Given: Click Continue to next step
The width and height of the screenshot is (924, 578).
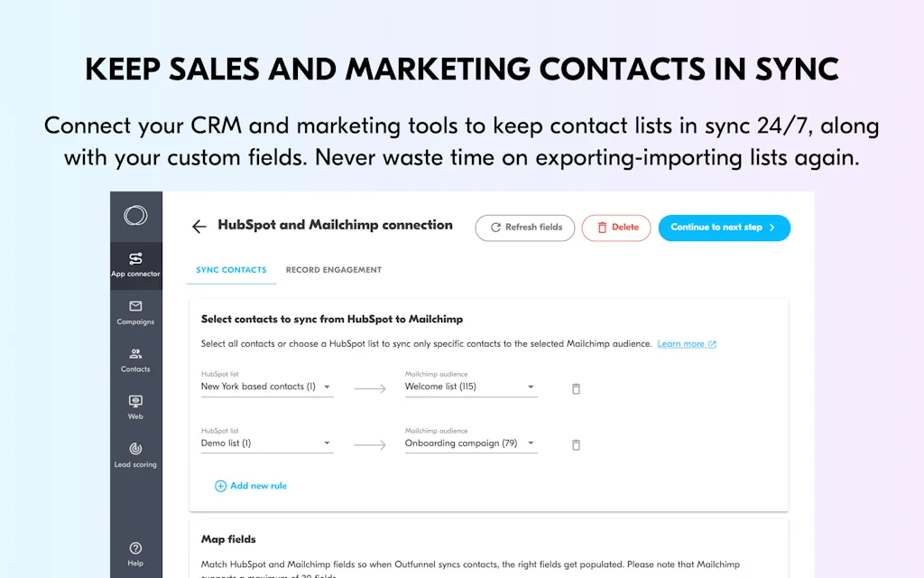Looking at the screenshot, I should click(724, 228).
